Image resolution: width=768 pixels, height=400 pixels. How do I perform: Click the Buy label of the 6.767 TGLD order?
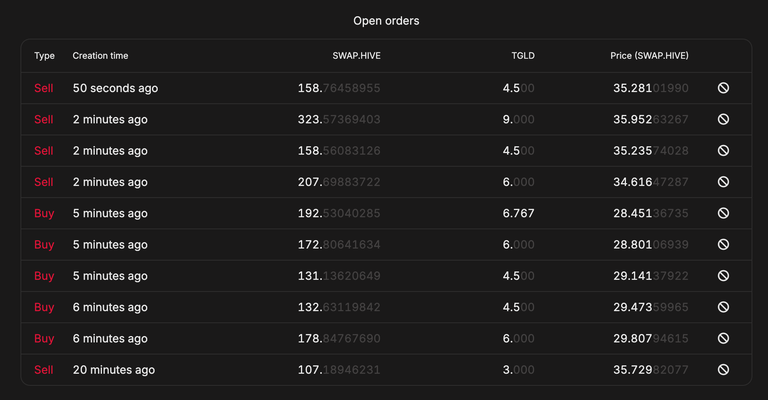click(44, 213)
